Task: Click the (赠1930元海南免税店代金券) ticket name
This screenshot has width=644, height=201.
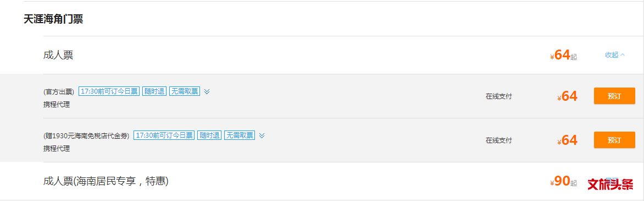Action: [x=87, y=135]
